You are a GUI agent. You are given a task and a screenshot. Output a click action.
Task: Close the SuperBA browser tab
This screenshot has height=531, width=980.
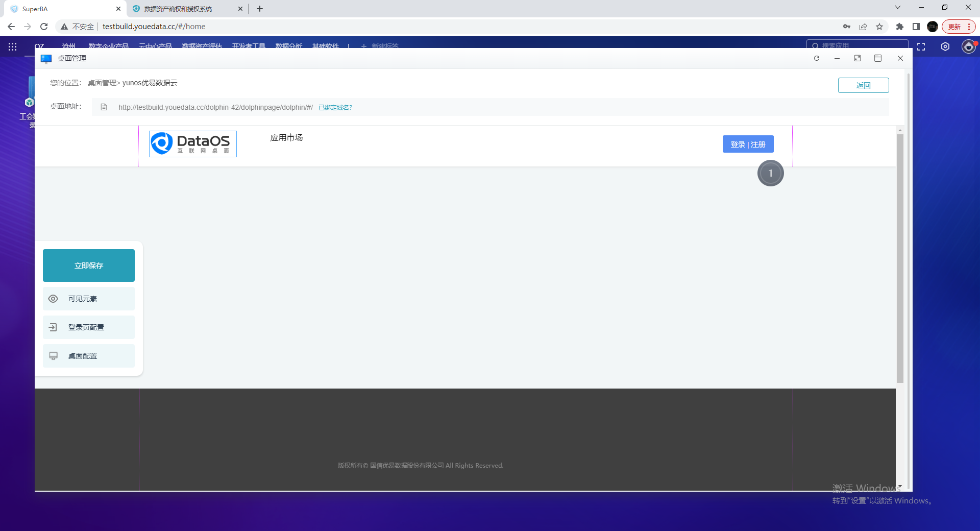(118, 9)
